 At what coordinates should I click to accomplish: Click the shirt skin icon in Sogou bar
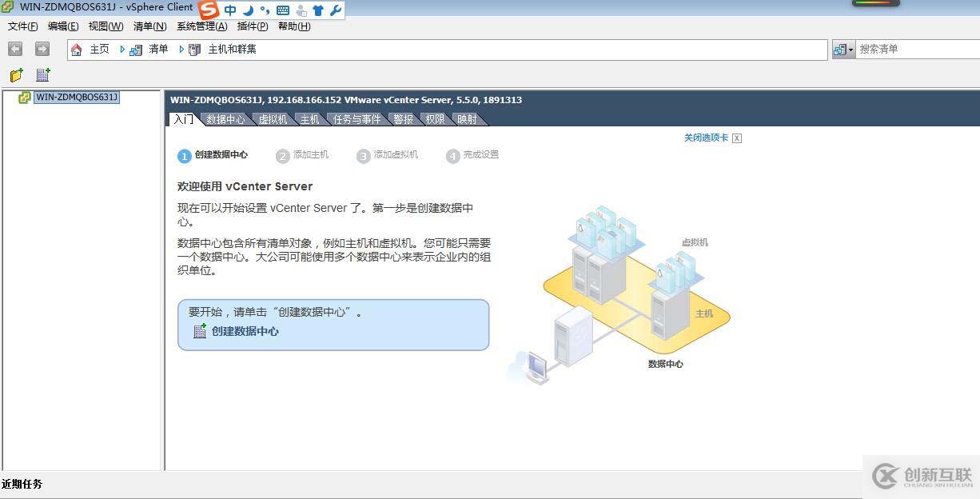[x=318, y=10]
